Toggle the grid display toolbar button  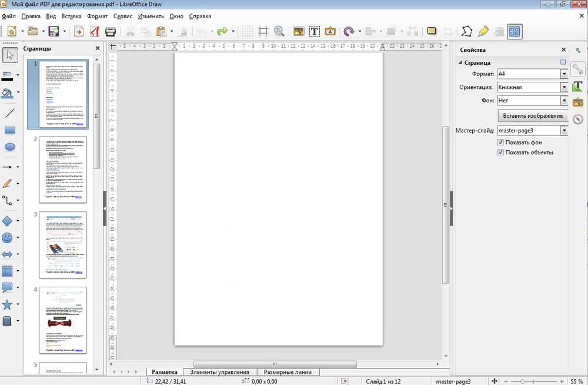[x=248, y=31]
